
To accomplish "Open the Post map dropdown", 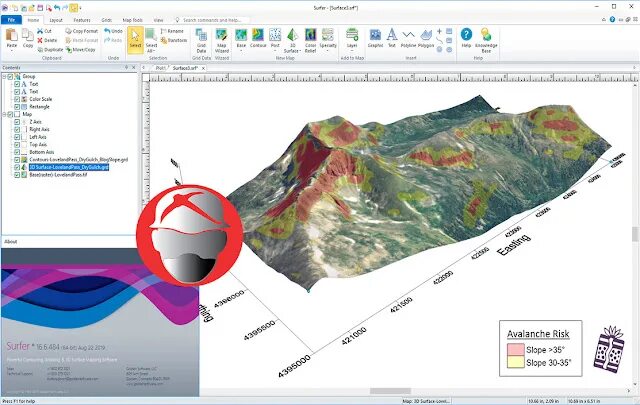I will point(275,51).
